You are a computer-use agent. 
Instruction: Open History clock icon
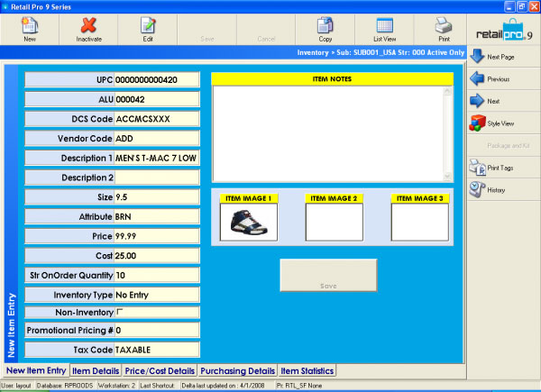point(478,189)
